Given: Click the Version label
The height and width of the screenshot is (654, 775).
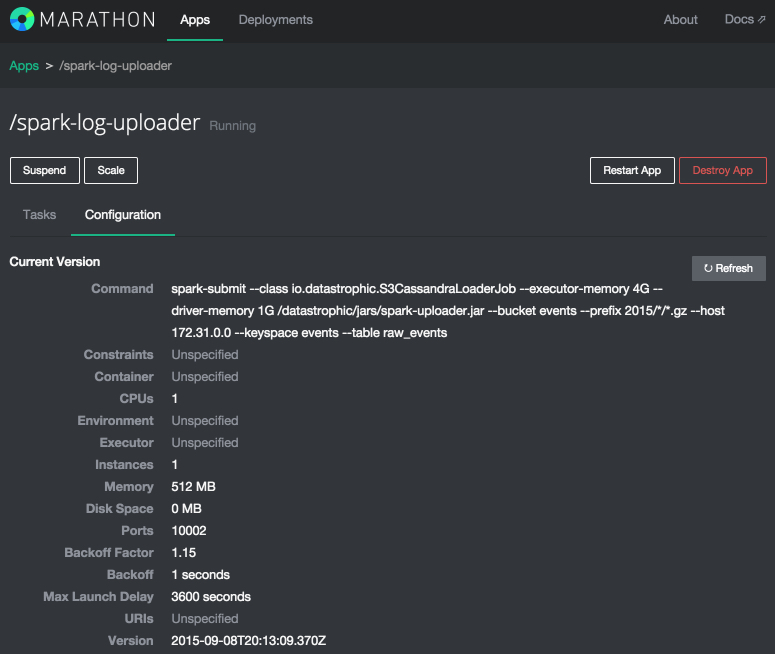Looking at the screenshot, I should pyautogui.click(x=131, y=641).
